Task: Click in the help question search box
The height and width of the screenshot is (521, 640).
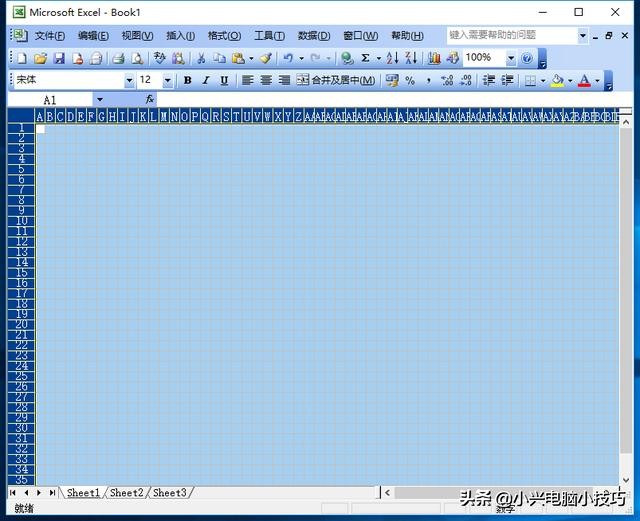Action: point(512,36)
